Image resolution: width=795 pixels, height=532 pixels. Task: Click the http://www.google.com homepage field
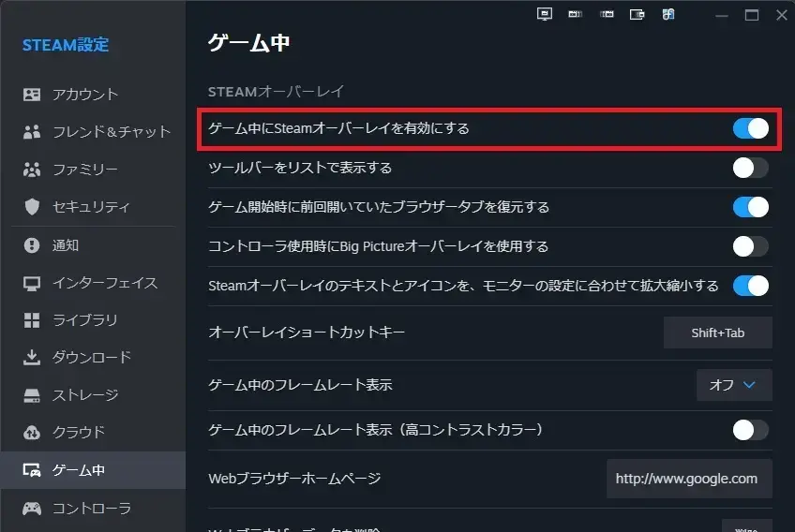[690, 479]
